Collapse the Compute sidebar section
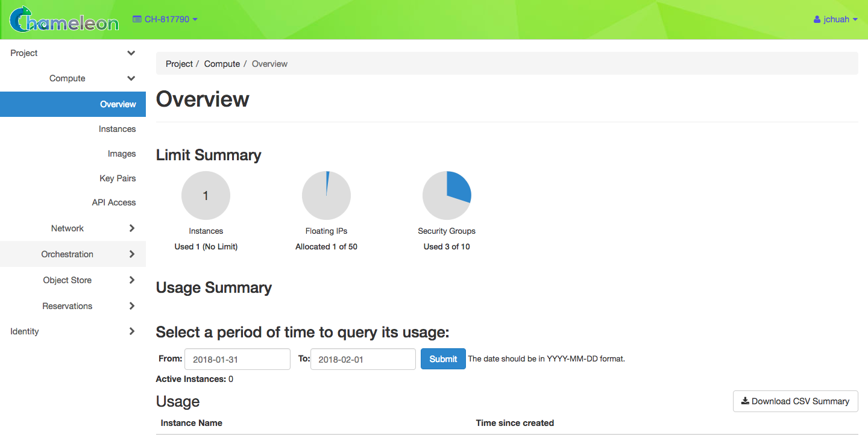Image resolution: width=868 pixels, height=435 pixels. pyautogui.click(x=90, y=78)
